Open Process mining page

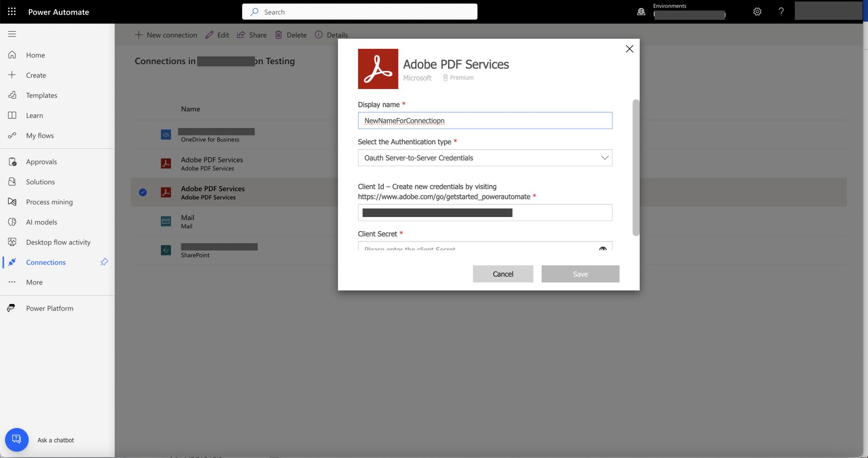(x=49, y=202)
